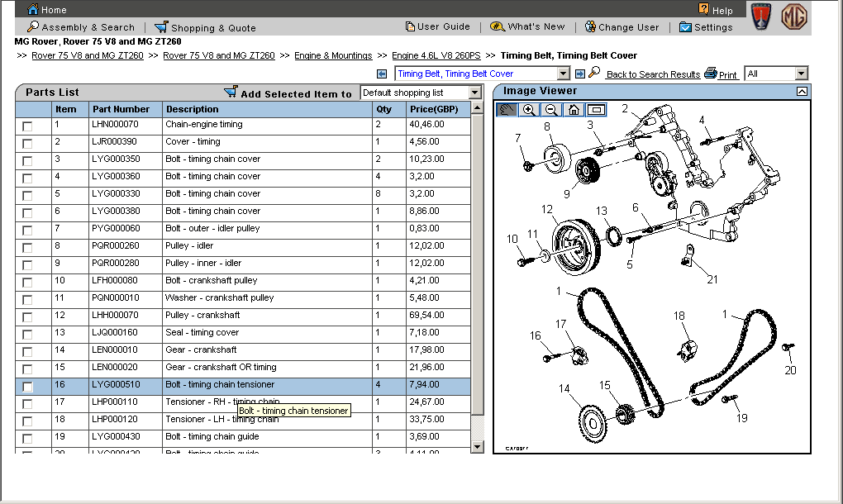Click the parts list scroll up arrow
This screenshot has width=843, height=504.
(477, 108)
